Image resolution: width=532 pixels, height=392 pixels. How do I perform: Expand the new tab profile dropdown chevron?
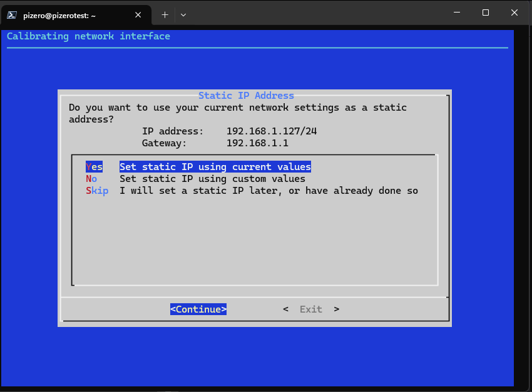[183, 14]
